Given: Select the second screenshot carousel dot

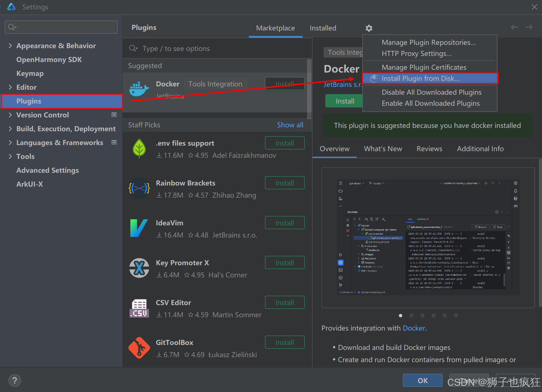Looking at the screenshot, I should (x=411, y=315).
